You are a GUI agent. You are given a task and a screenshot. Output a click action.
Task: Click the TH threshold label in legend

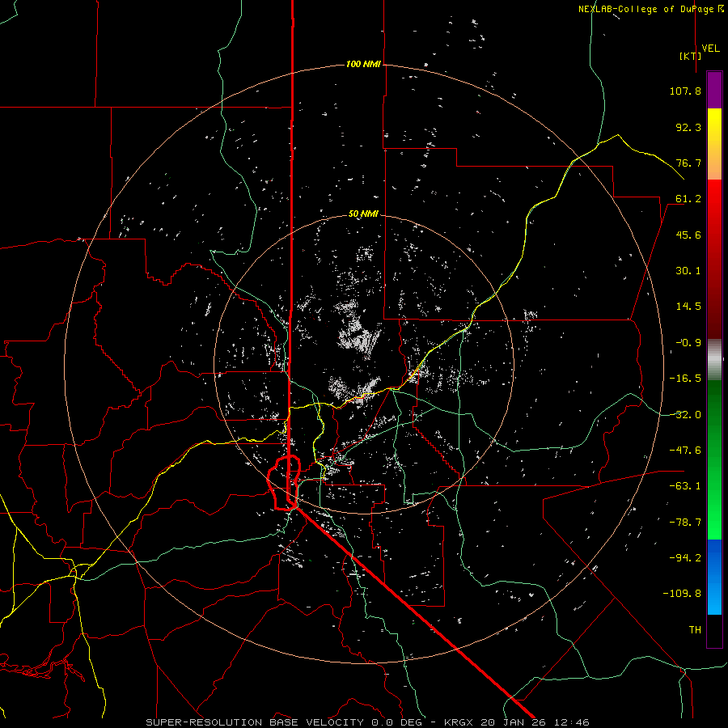pyautogui.click(x=695, y=630)
